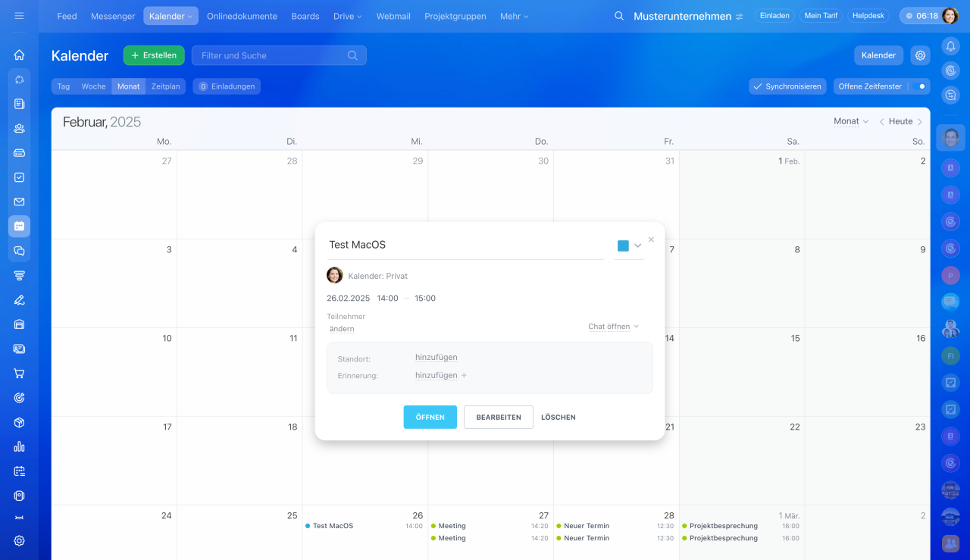Click the blue event color swatch

pyautogui.click(x=623, y=246)
